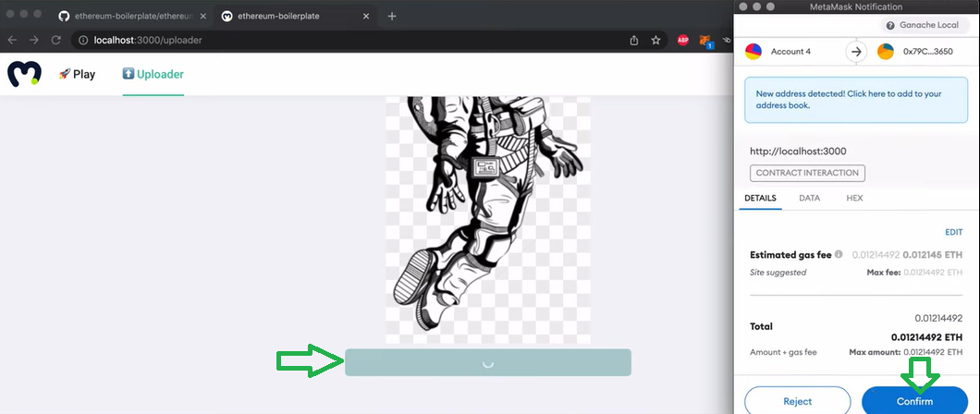Click the localhost:3000/uploader address bar
980x414 pixels.
click(350, 40)
